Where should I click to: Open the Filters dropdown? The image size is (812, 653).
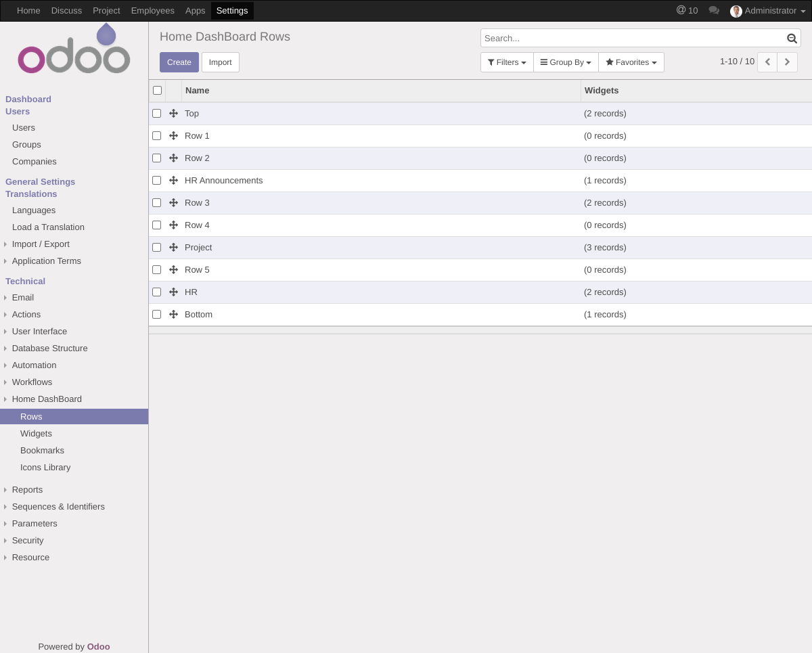(506, 62)
